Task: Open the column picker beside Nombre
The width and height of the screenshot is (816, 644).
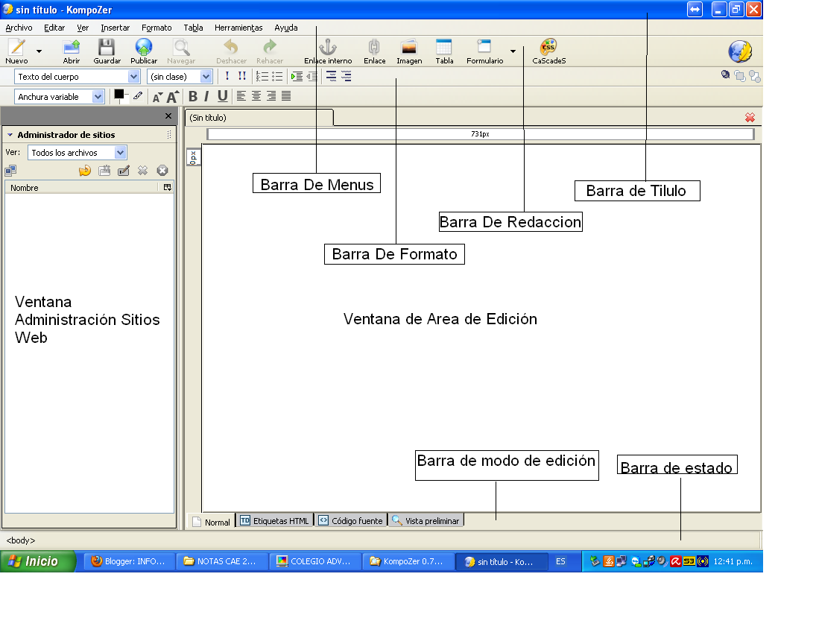Action: tap(167, 187)
